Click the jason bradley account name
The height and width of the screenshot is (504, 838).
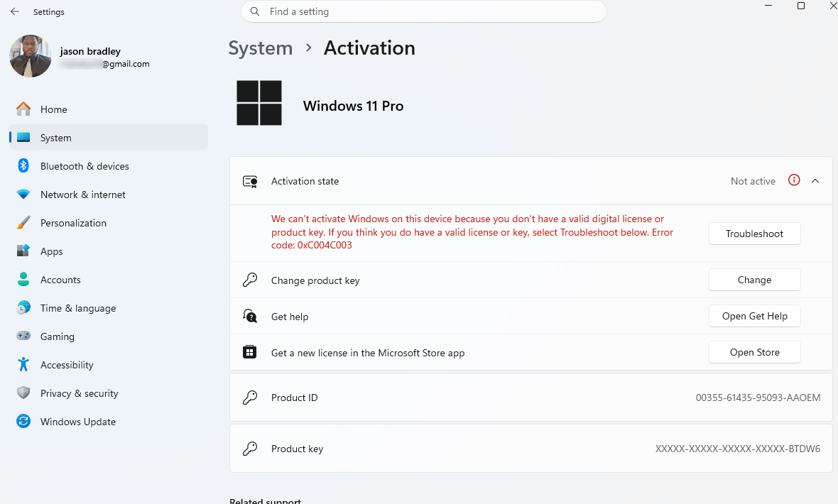pyautogui.click(x=90, y=51)
